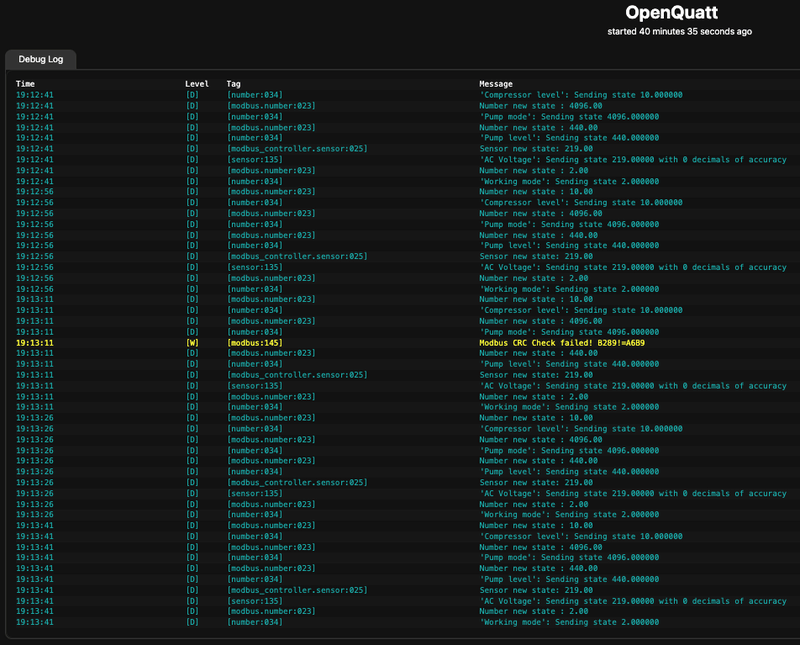Screen dimensions: 800x645
Task: Select the 'Compressor level' message logged at 19:12:41
Action: [x=581, y=95]
